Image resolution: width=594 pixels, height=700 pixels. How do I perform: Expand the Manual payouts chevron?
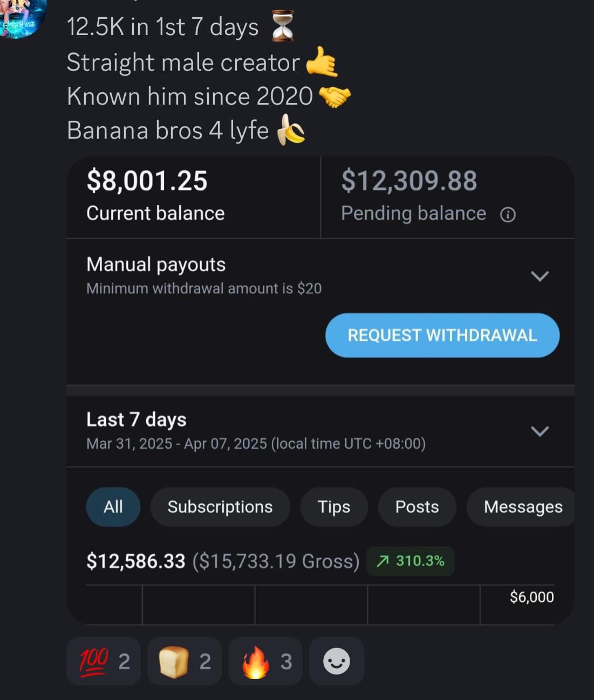pos(540,276)
